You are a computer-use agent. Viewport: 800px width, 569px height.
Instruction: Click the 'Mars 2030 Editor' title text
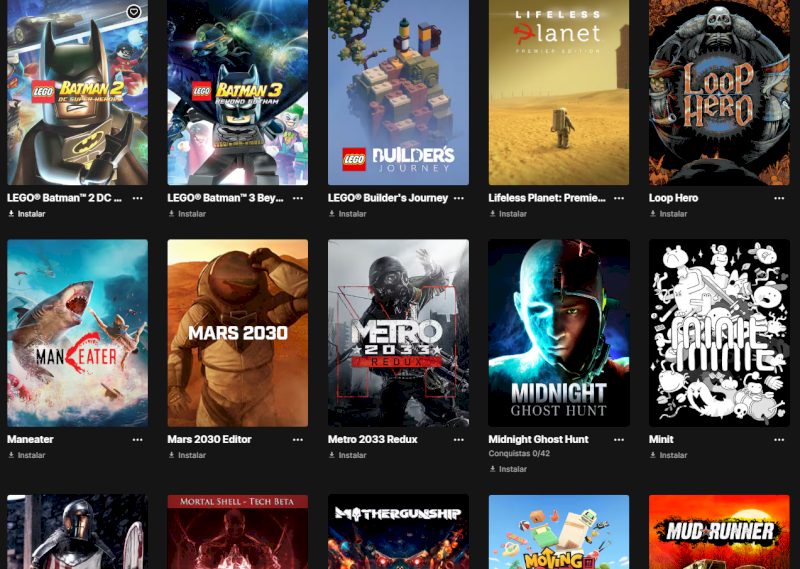pyautogui.click(x=209, y=439)
